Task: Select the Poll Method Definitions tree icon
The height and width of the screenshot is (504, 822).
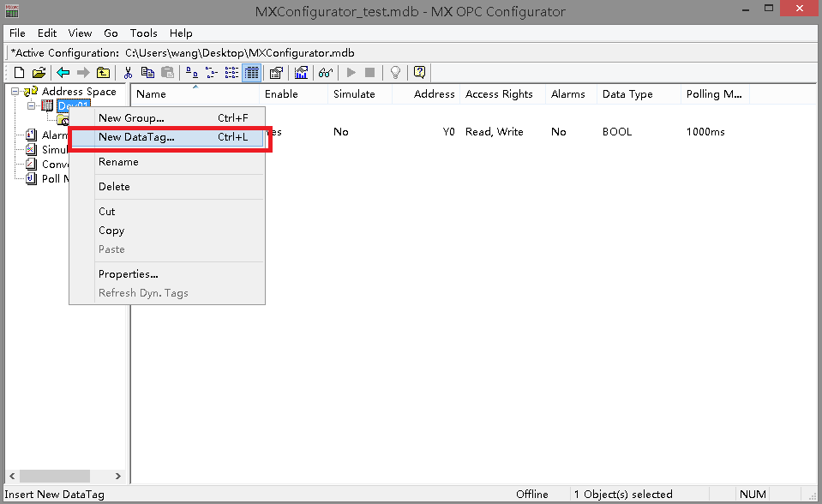Action: click(x=32, y=179)
